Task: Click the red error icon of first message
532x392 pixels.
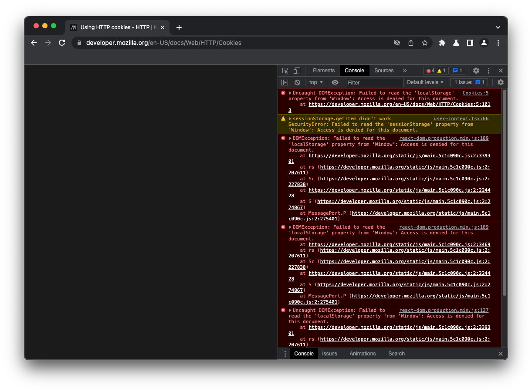Action: [x=283, y=93]
